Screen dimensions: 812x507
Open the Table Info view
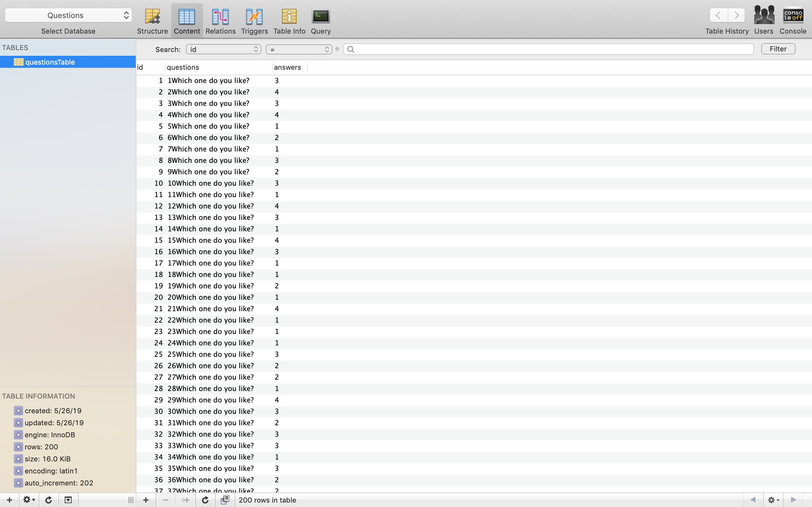(289, 21)
